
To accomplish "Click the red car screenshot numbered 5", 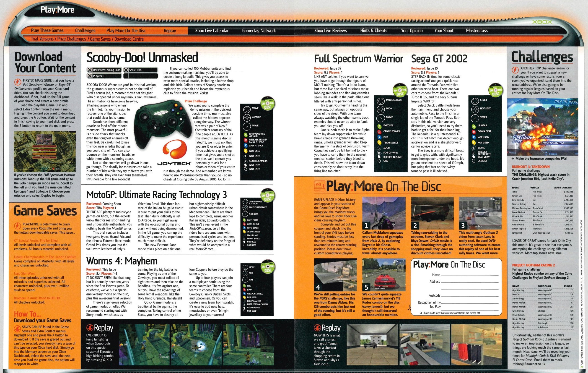I will [x=384, y=275].
